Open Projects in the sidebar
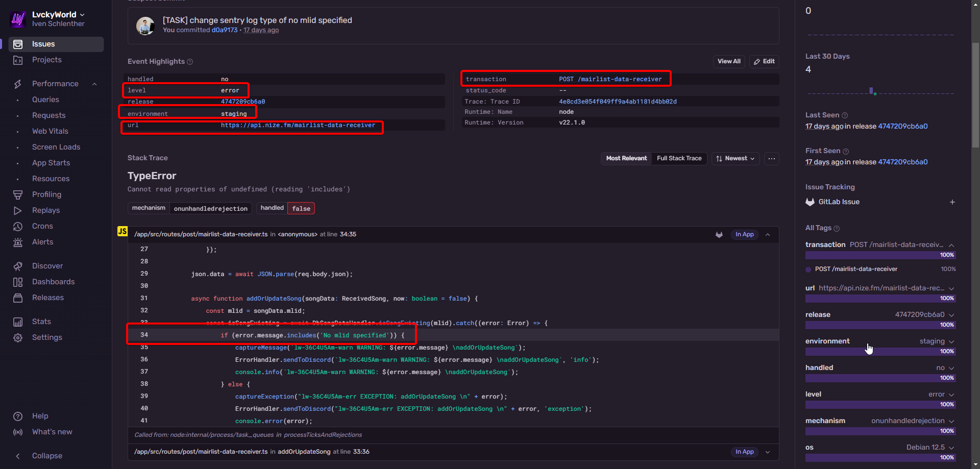 pyautogui.click(x=46, y=60)
